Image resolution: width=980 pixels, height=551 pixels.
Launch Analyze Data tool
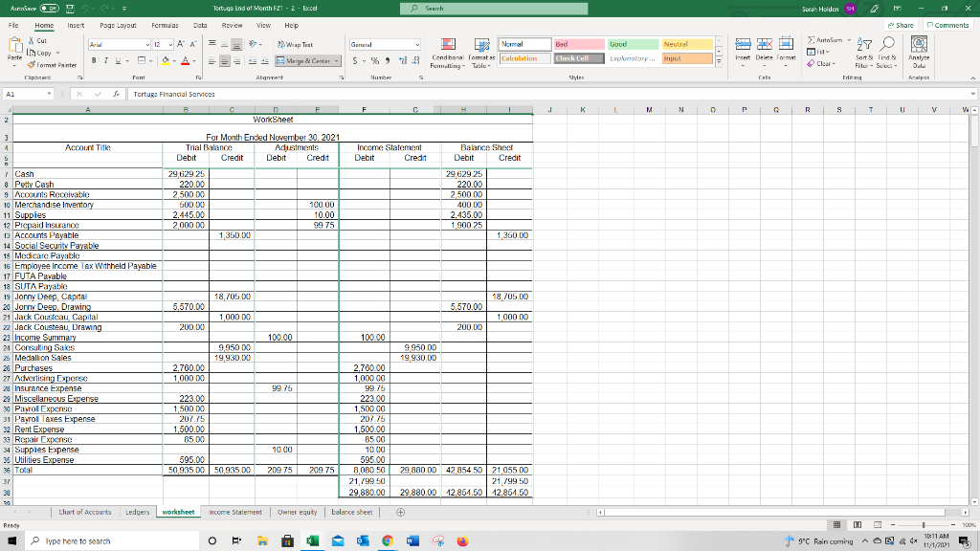tap(919, 55)
